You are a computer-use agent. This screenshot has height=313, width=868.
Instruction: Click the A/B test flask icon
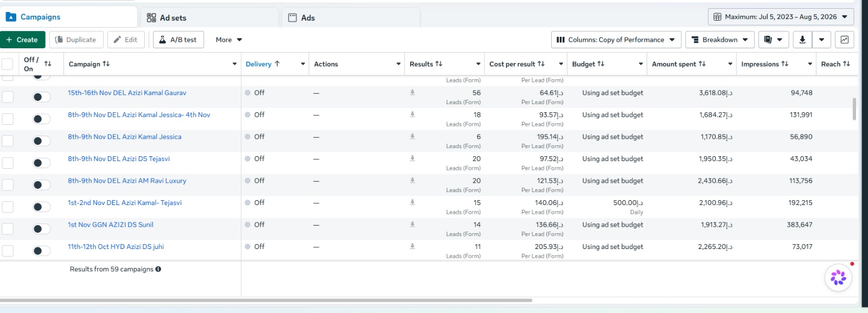162,40
